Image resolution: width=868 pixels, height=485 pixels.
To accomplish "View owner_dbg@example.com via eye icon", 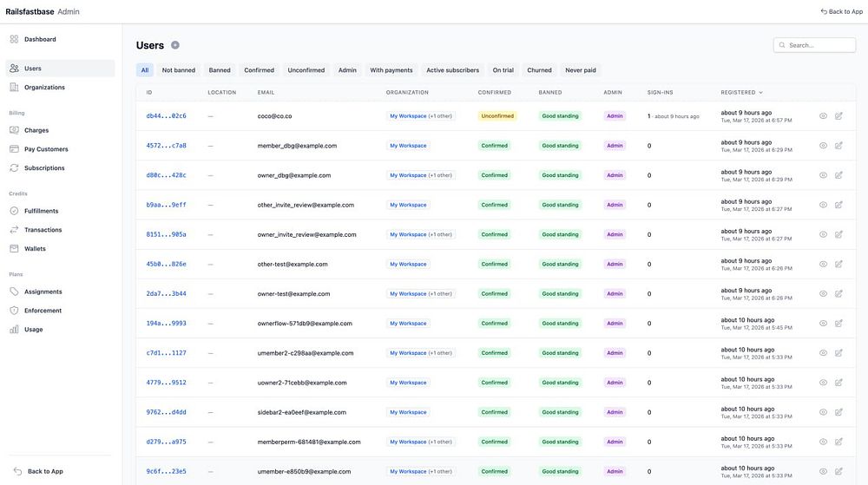I will (823, 175).
